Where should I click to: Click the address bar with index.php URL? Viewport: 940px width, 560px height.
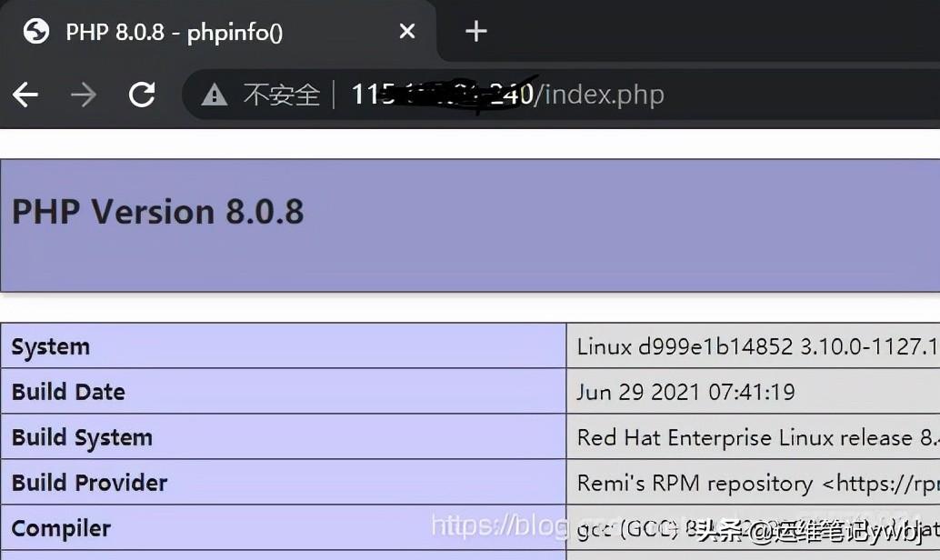[x=561, y=95]
